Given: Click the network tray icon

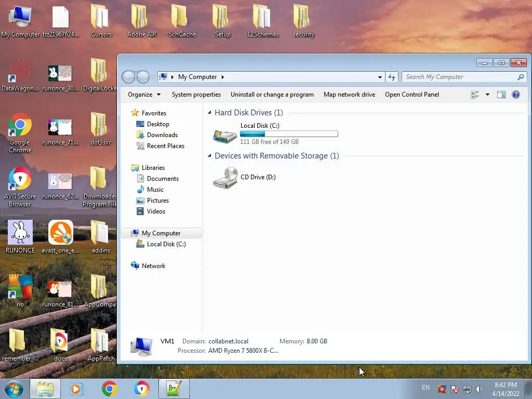Looking at the screenshot, I should (467, 389).
